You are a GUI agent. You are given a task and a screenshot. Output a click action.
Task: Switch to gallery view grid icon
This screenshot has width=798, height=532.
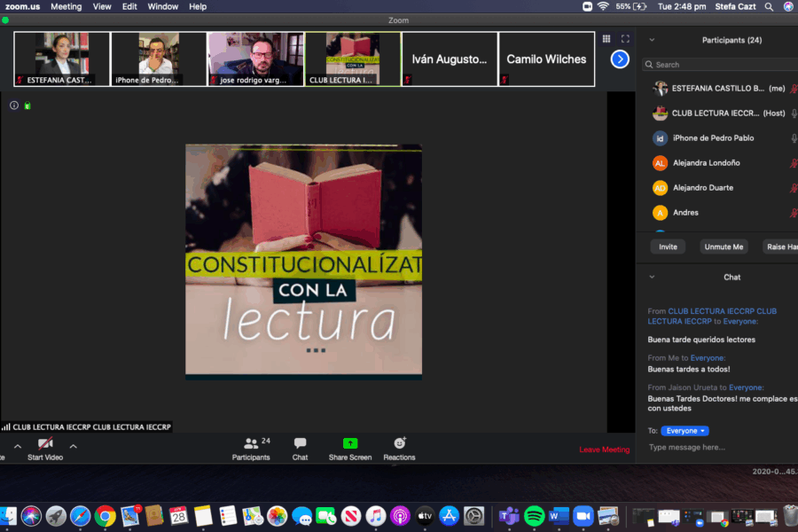point(606,39)
